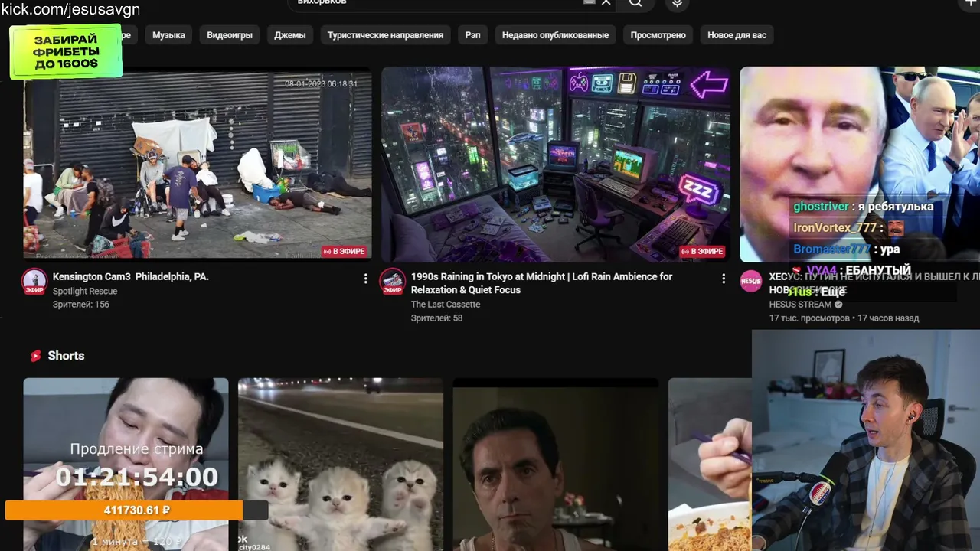
Task: Select the Музыка filter chip
Action: pos(168,35)
